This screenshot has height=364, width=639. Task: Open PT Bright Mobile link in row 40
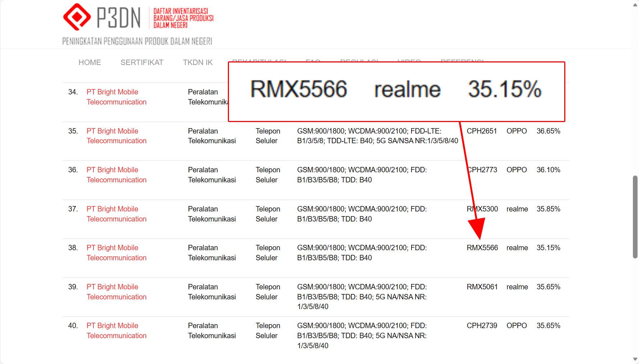pos(116,331)
